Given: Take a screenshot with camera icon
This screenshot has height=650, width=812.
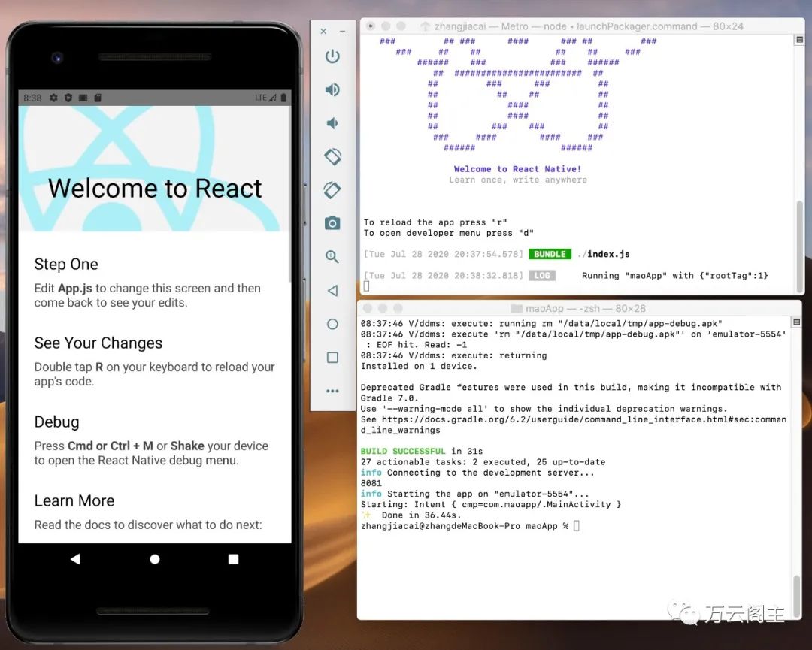Looking at the screenshot, I should point(332,223).
